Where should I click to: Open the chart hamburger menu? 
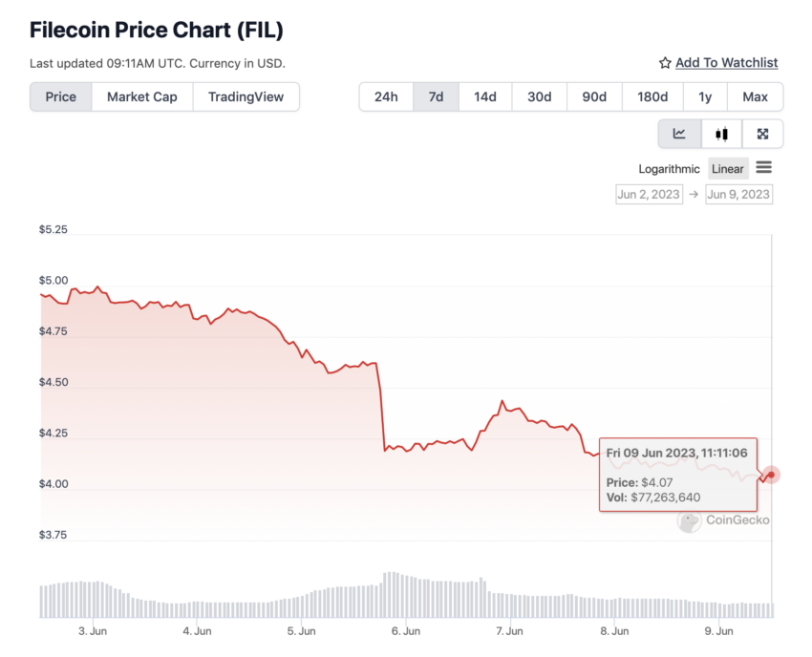tap(763, 168)
